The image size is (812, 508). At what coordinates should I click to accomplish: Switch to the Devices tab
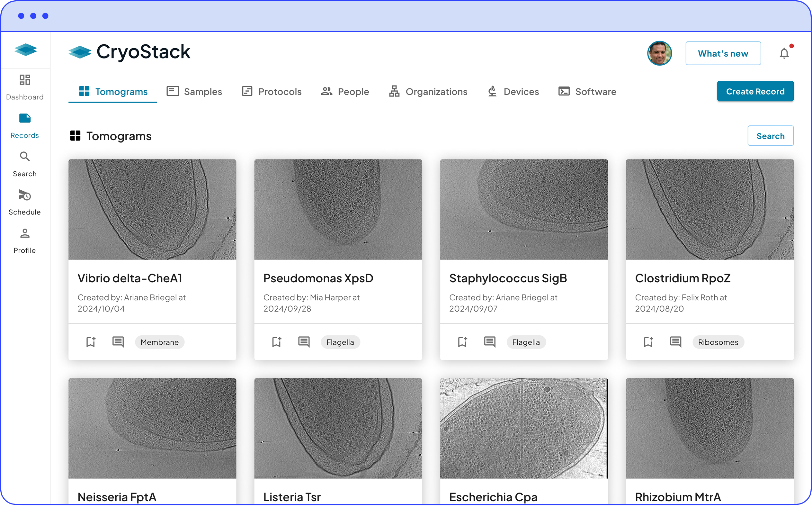click(x=513, y=91)
